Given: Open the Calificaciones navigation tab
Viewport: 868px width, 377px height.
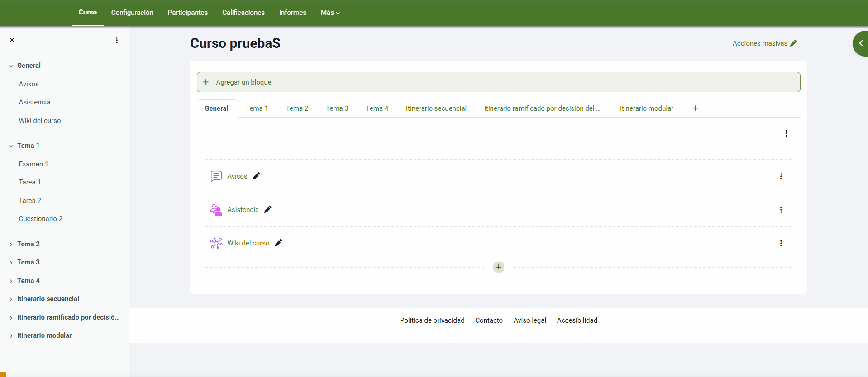Looking at the screenshot, I should (243, 13).
